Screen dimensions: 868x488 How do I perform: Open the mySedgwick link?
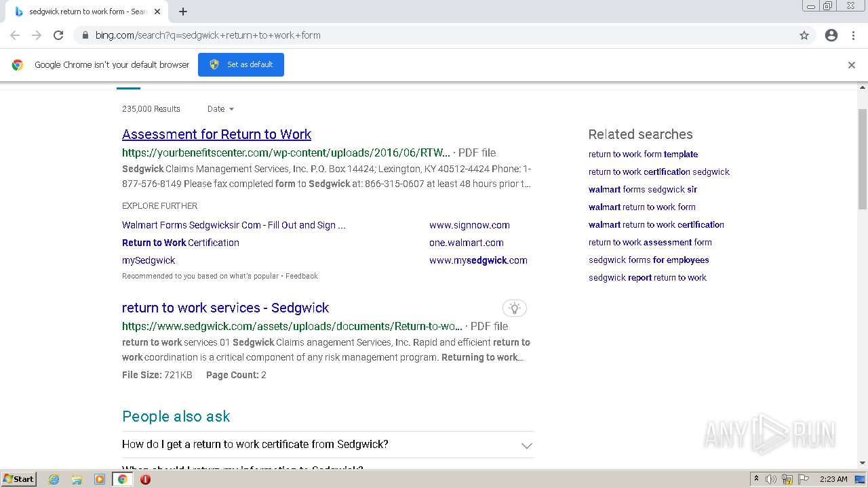coord(149,260)
